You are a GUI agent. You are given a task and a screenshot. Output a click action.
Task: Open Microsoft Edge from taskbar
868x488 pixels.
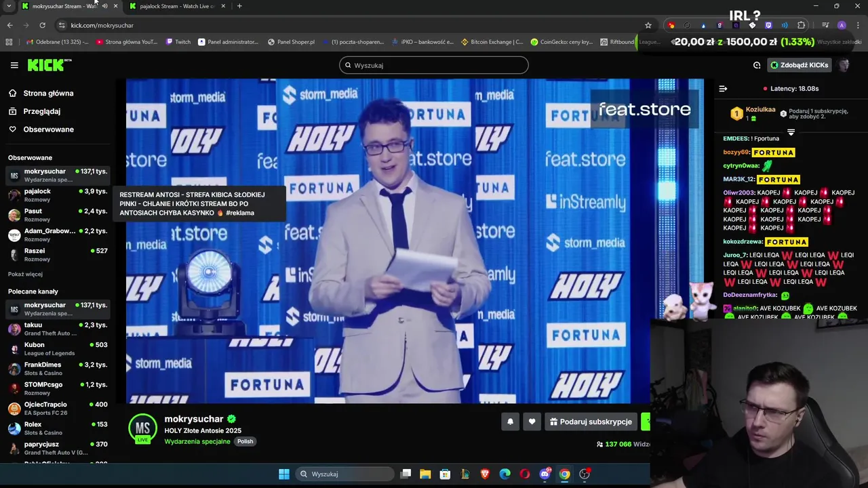point(505,474)
